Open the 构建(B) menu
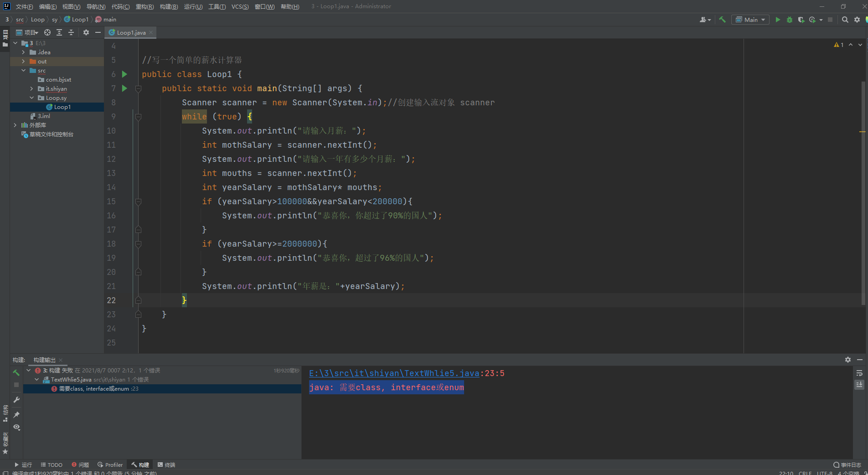 (x=169, y=6)
